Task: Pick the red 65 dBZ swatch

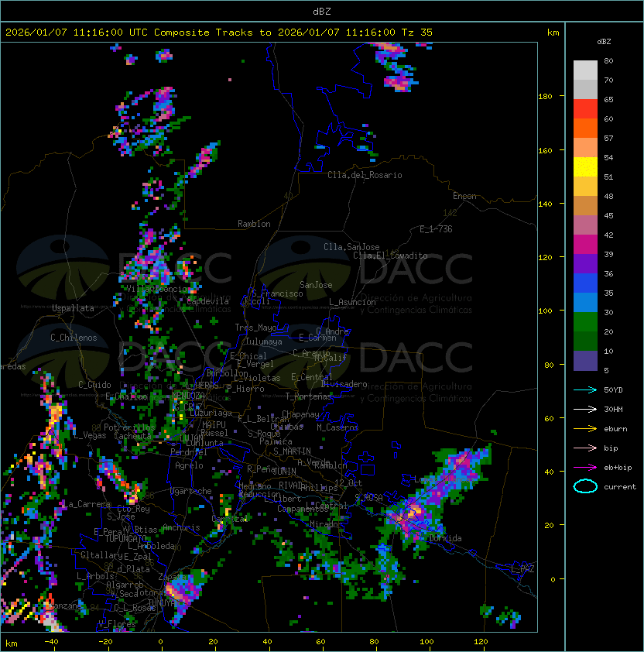Action: coord(585,109)
